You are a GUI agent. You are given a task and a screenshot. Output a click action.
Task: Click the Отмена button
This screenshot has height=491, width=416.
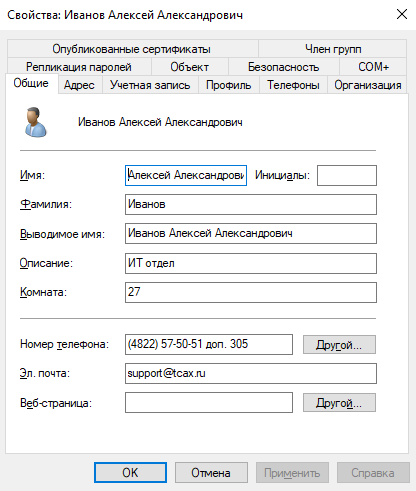[211, 472]
